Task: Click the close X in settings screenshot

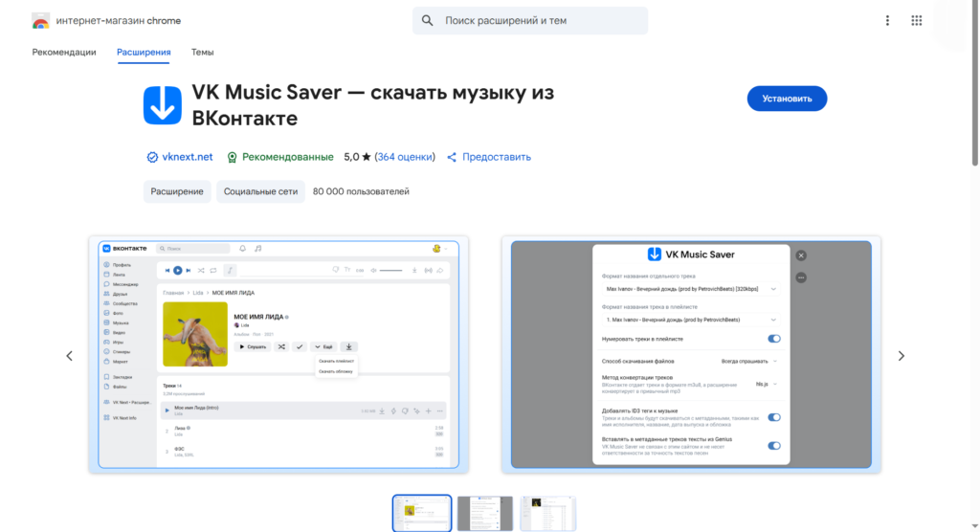Action: tap(801, 255)
